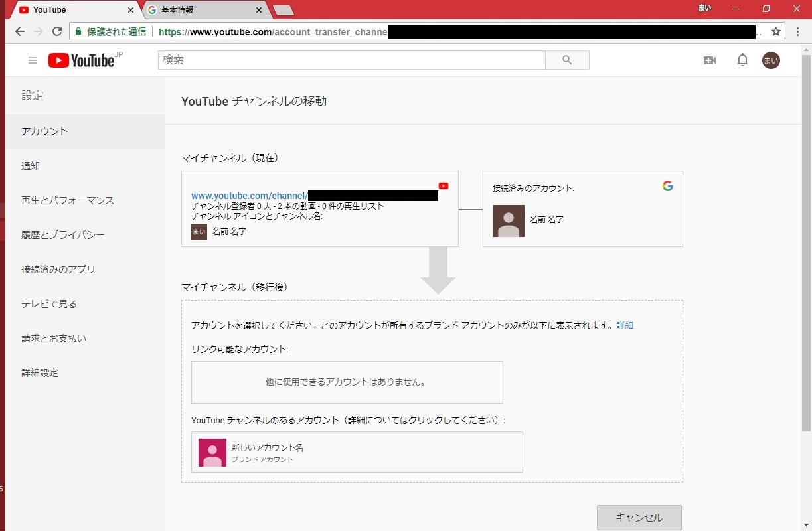This screenshot has width=812, height=531.
Task: Click the search magnifier button
Action: [566, 60]
